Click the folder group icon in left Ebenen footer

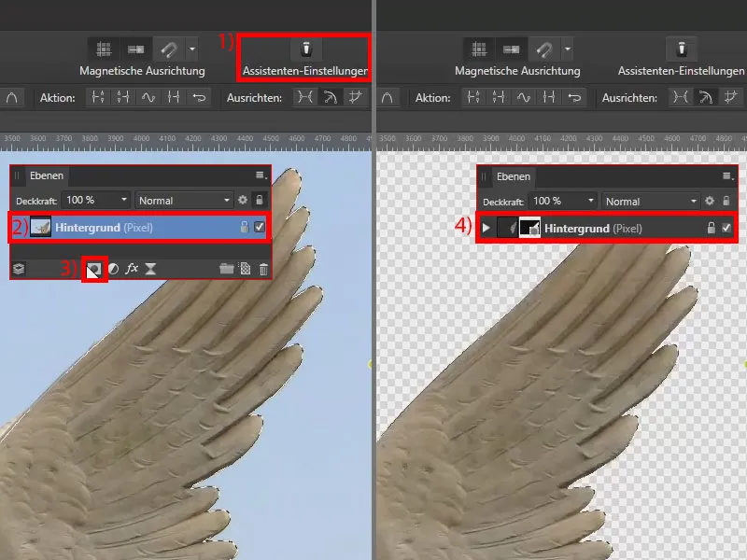point(226,269)
